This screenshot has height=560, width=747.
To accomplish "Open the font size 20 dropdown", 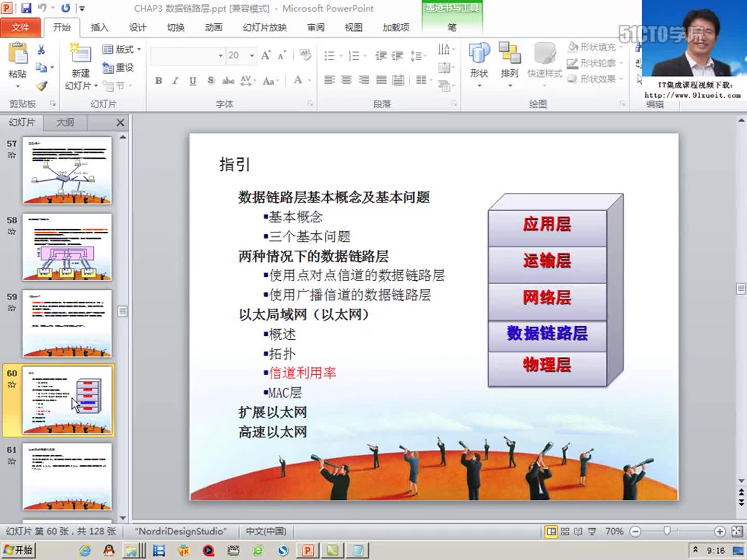I will [x=252, y=55].
